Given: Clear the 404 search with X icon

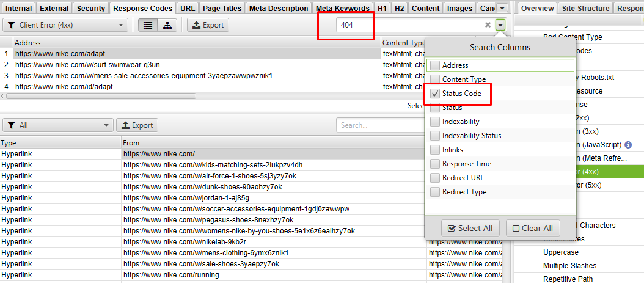Looking at the screenshot, I should coord(488,25).
